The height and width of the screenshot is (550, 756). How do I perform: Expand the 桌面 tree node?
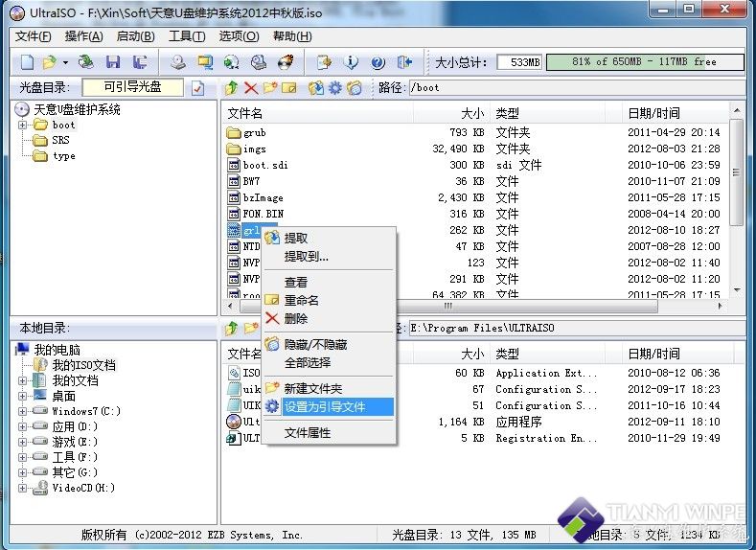pyautogui.click(x=22, y=397)
